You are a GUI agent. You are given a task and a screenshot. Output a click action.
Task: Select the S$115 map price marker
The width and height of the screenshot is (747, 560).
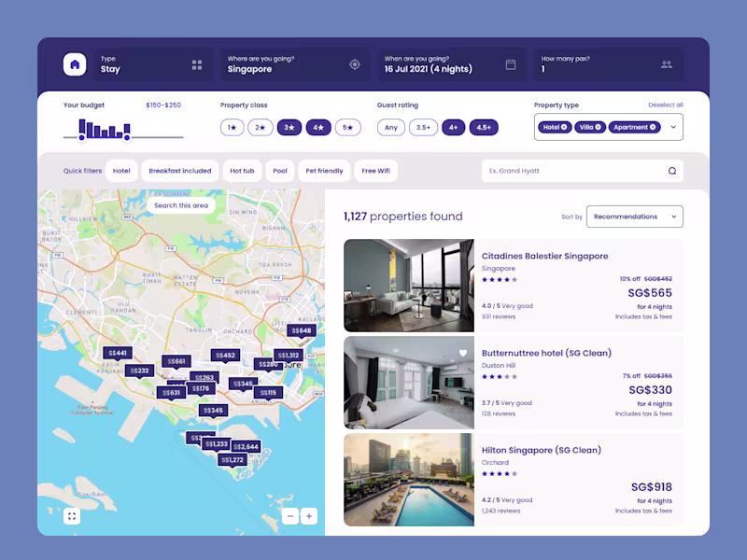tap(268, 393)
